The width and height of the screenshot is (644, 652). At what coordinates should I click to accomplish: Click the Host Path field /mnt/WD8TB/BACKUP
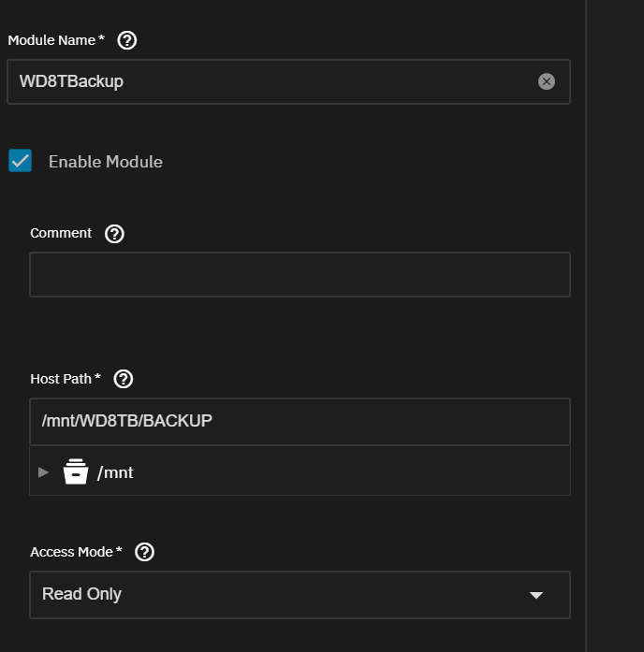300,421
